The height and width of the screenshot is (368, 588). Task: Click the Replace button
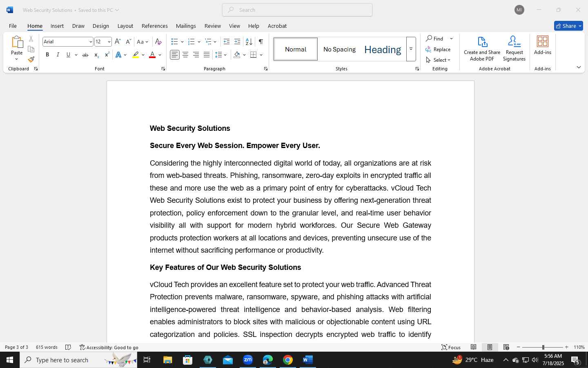[x=438, y=49]
